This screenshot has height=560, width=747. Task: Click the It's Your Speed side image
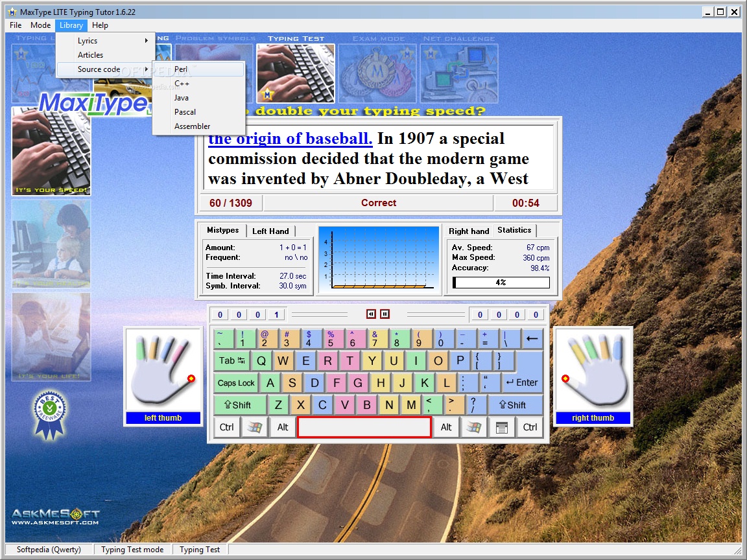[x=51, y=151]
